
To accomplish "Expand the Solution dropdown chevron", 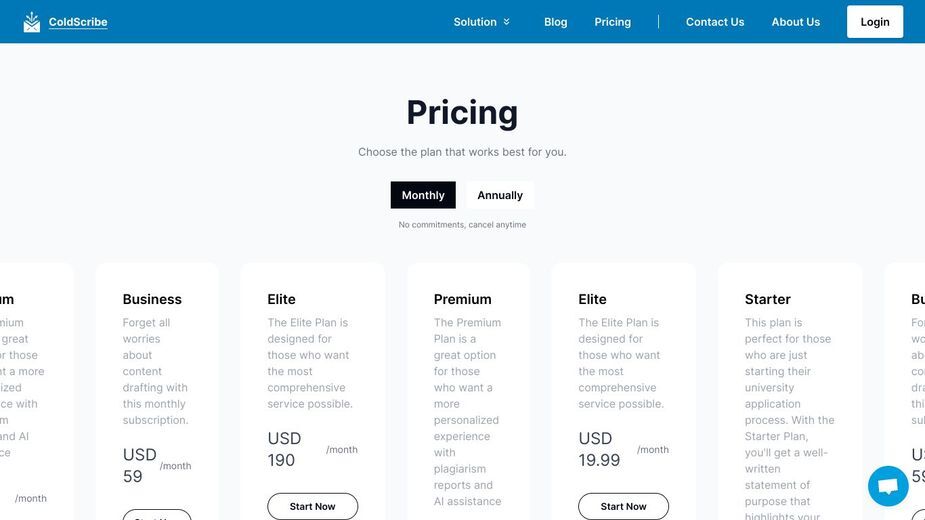I will coord(506,22).
